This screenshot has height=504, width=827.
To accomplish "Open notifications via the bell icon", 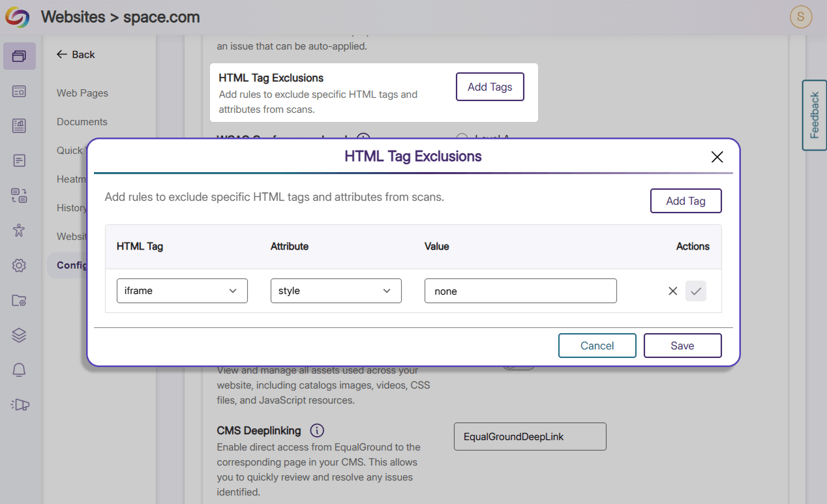I will point(20,370).
